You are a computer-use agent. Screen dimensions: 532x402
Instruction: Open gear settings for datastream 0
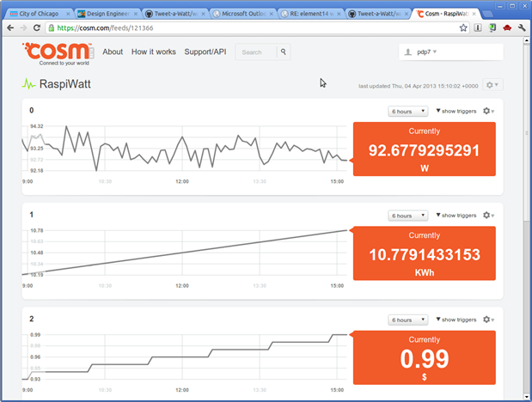[x=488, y=111]
